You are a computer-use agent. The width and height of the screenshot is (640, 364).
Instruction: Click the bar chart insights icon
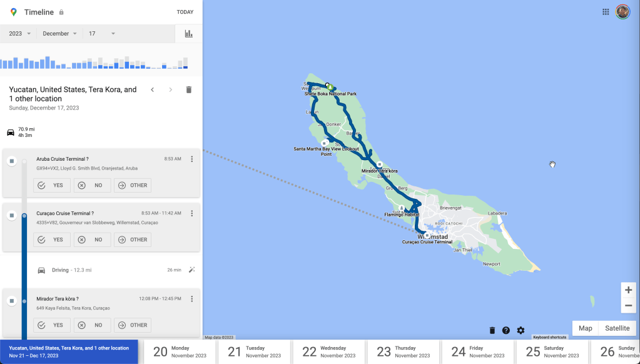point(188,34)
